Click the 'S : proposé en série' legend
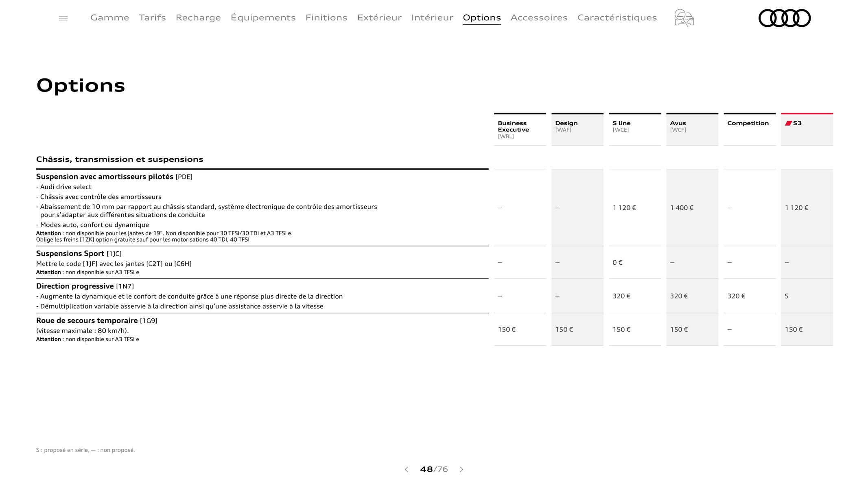Image resolution: width=868 pixels, height=488 pixels. pyautogui.click(x=85, y=450)
